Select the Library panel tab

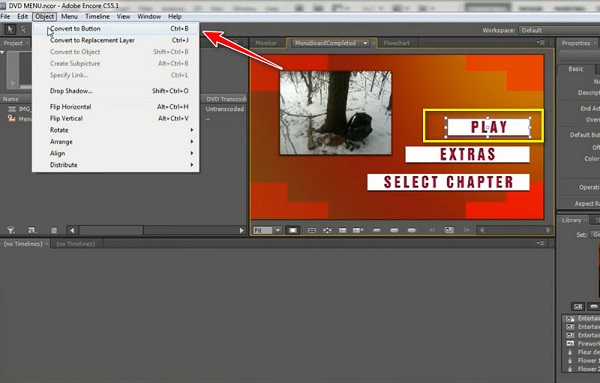point(571,220)
